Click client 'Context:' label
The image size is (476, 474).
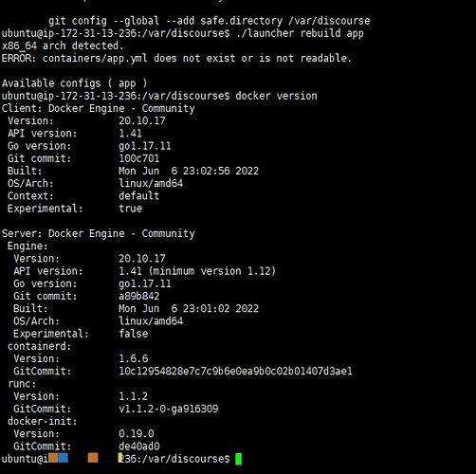[30, 196]
